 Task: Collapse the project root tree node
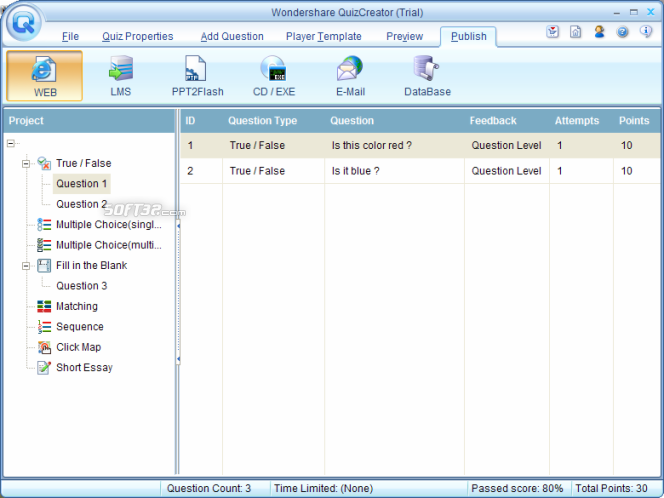click(x=11, y=143)
